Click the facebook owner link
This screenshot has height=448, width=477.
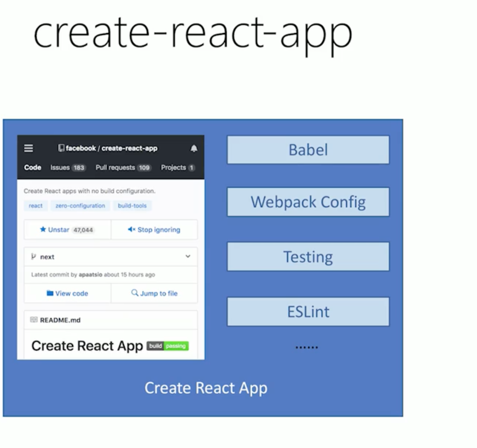(x=81, y=148)
